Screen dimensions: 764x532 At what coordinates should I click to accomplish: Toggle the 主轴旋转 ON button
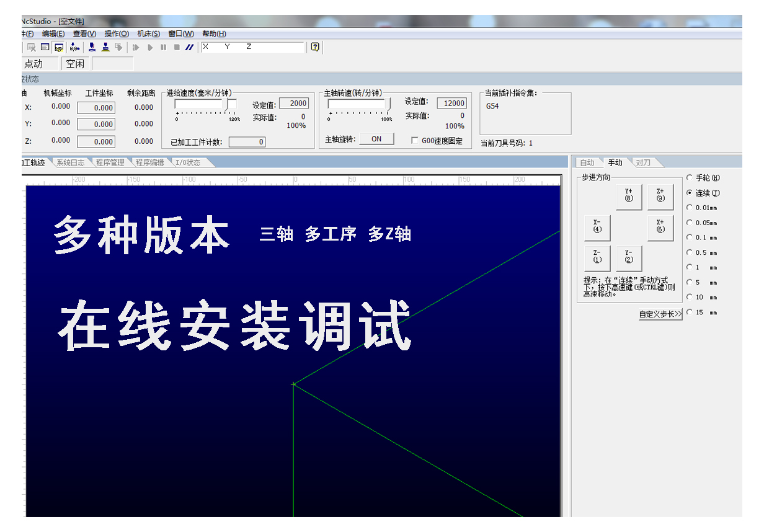pyautogui.click(x=376, y=138)
